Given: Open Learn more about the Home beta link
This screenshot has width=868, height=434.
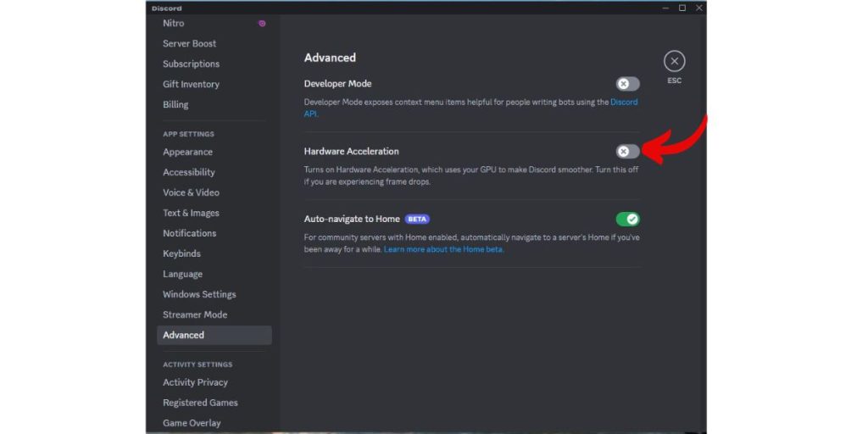Looking at the screenshot, I should click(x=444, y=250).
